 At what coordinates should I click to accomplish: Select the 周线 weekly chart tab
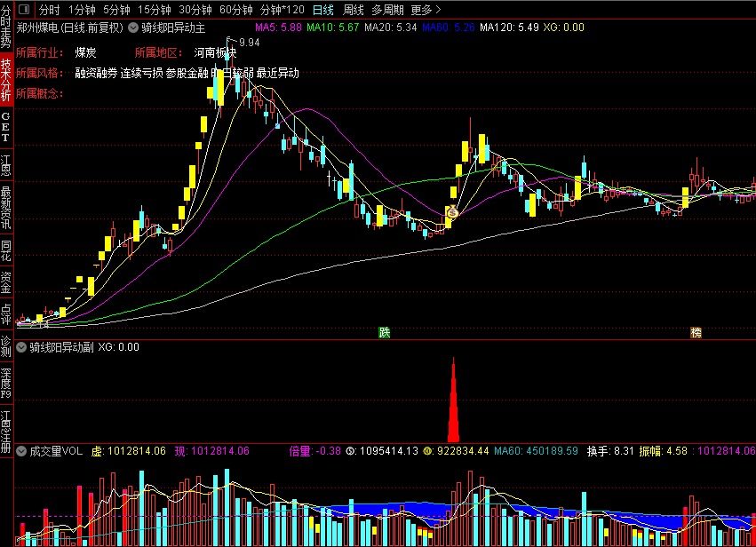tap(354, 9)
